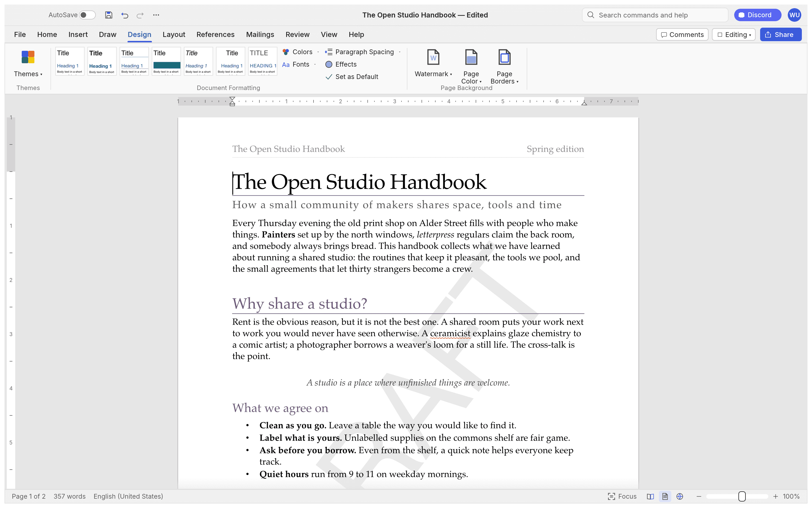Toggle the AutoSave switch
This screenshot has height=508, width=812.
point(87,15)
